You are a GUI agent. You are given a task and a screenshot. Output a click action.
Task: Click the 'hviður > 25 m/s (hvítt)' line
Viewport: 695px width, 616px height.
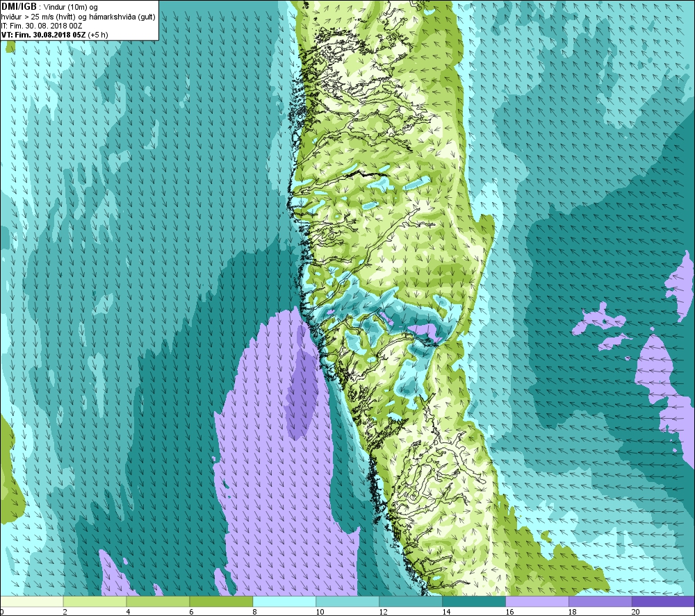[x=39, y=17]
